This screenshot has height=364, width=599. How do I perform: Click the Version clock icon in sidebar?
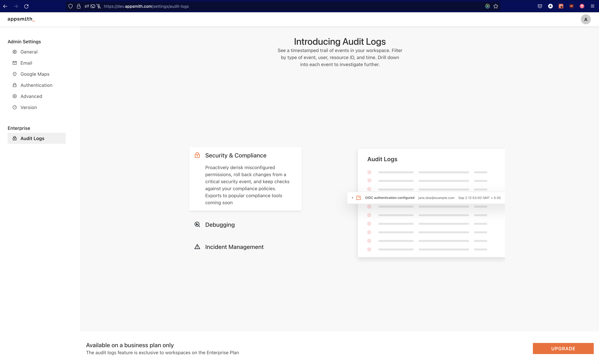point(15,107)
